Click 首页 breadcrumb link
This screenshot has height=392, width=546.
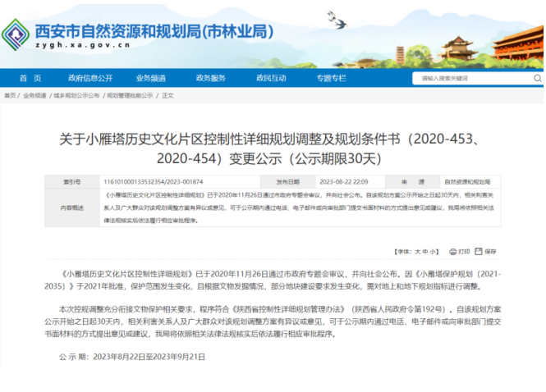11,95
